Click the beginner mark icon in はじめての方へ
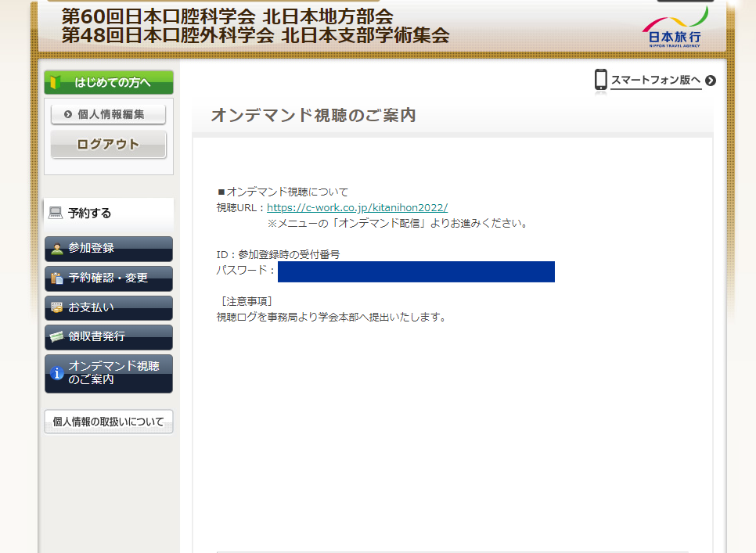The image size is (756, 553). 55,82
